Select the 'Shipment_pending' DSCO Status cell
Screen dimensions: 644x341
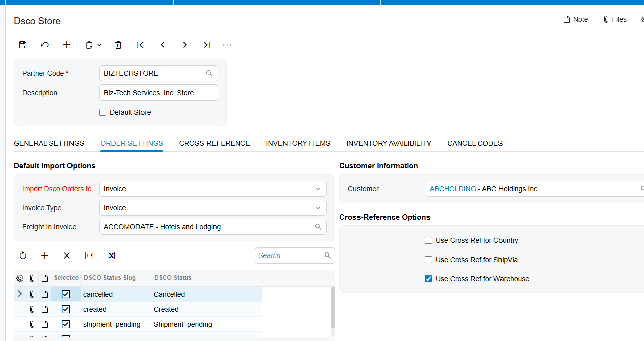pos(206,324)
